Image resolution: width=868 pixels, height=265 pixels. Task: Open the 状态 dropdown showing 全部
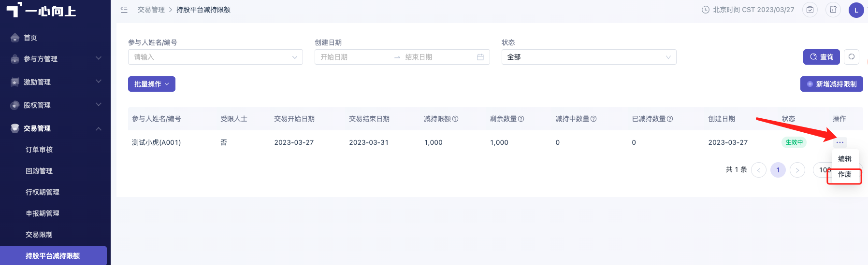(589, 57)
